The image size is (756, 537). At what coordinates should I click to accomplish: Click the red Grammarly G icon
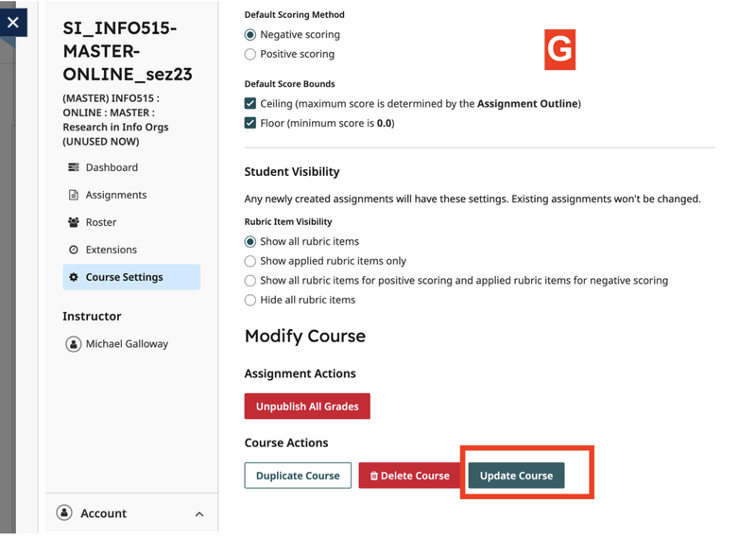pos(559,50)
